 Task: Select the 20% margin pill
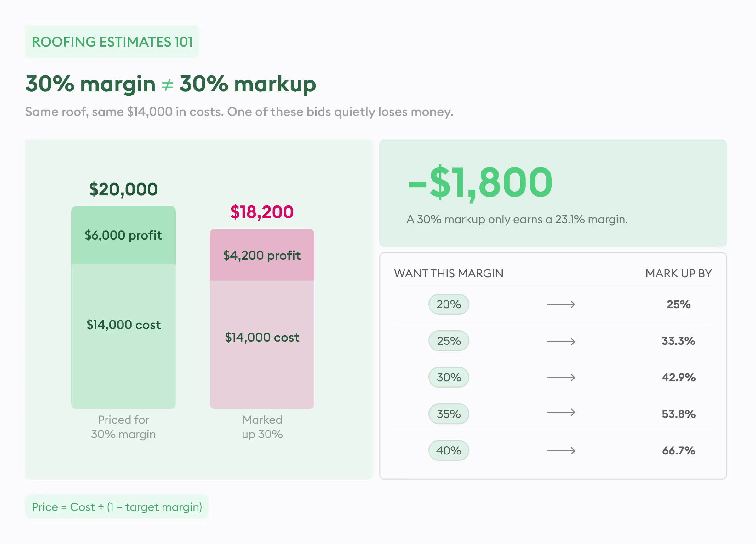[449, 304]
